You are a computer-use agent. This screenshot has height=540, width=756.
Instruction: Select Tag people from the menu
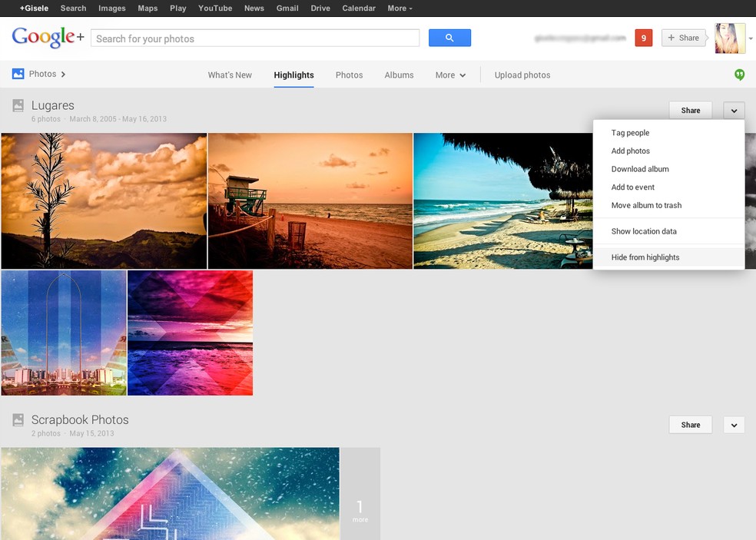pos(668,133)
